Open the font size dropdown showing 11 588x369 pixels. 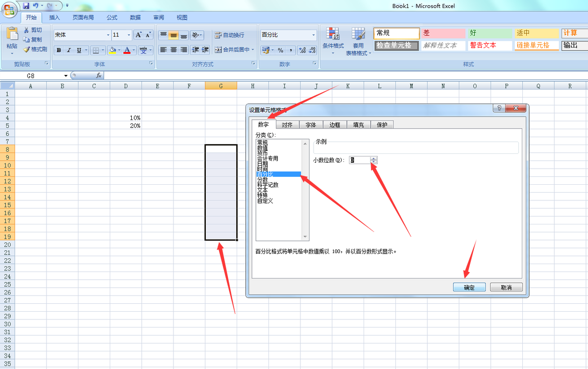pyautogui.click(x=129, y=35)
